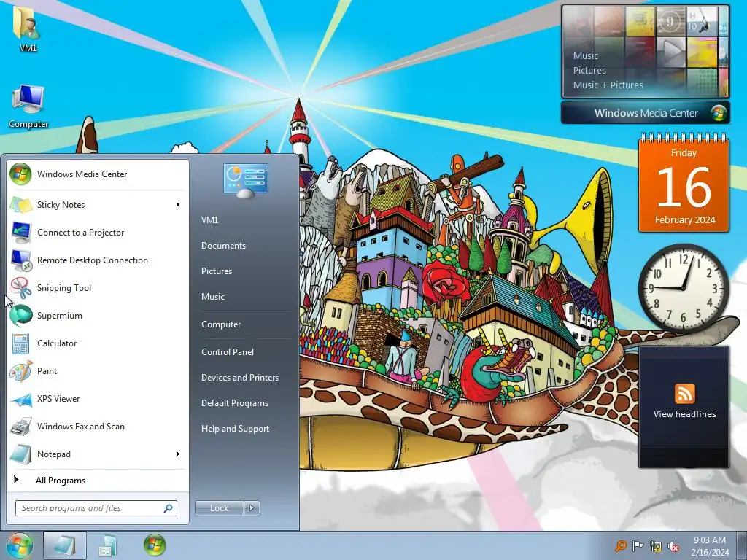Screen dimensions: 747x560
Task: Open Computer from Start menu right pane
Action: pos(221,324)
